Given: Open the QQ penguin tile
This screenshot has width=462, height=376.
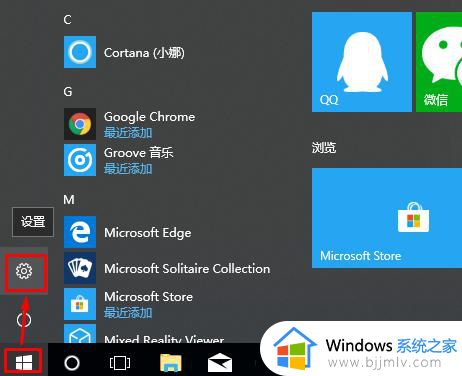Looking at the screenshot, I should (362, 62).
